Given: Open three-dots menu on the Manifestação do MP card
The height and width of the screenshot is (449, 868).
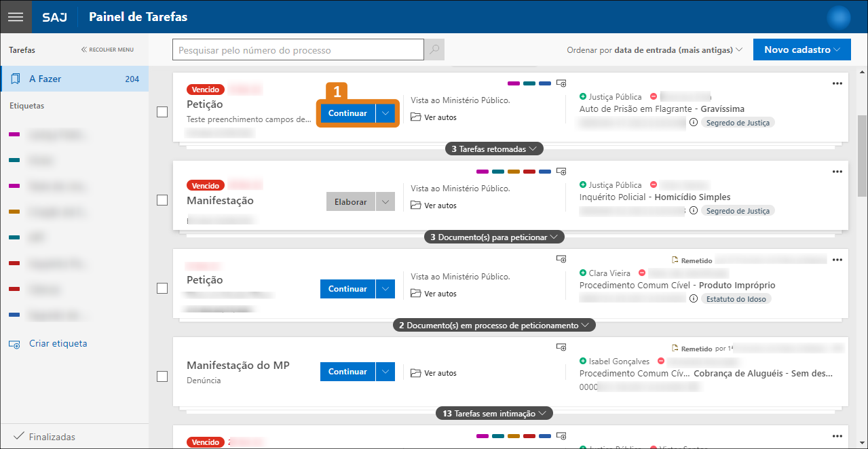Looking at the screenshot, I should pos(837,348).
